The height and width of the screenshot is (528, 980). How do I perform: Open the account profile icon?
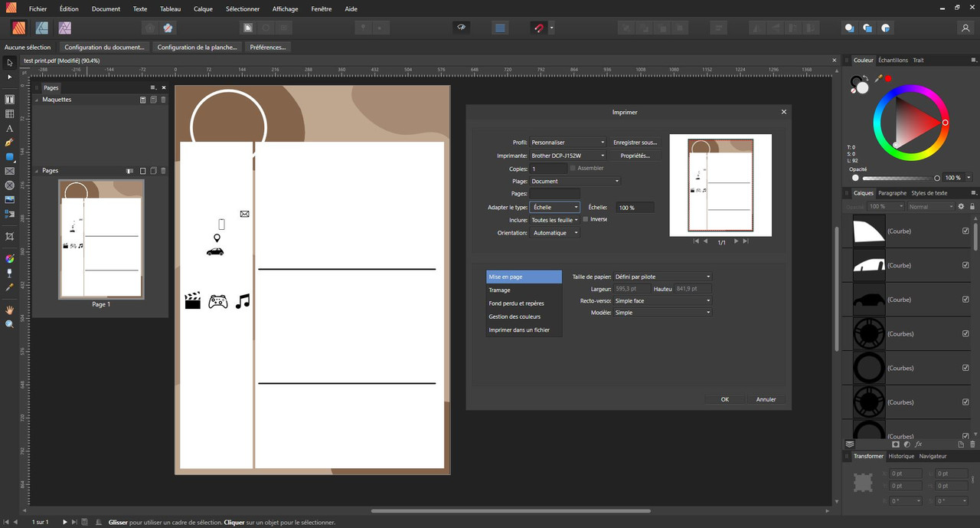(965, 28)
